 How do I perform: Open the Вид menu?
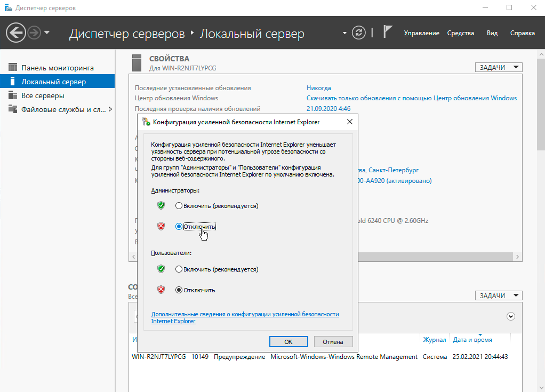492,33
